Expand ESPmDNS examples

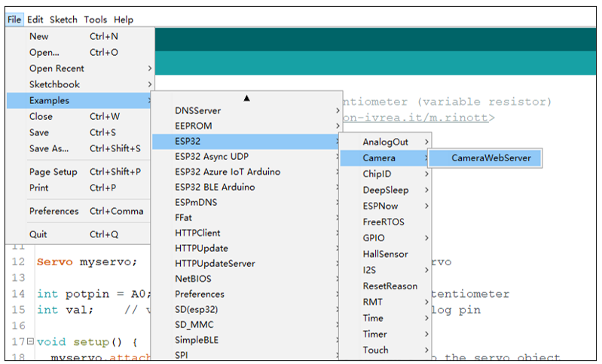[246, 203]
